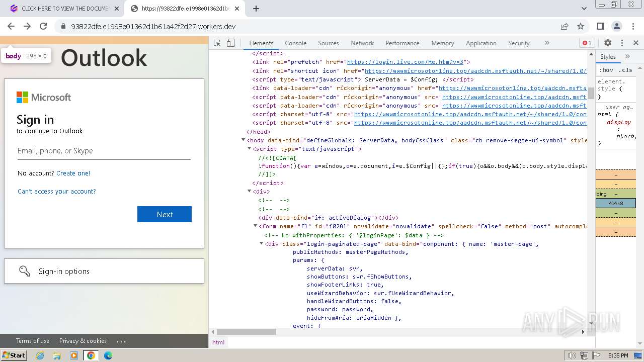Open Sign-in options
The height and width of the screenshot is (362, 644).
click(104, 271)
